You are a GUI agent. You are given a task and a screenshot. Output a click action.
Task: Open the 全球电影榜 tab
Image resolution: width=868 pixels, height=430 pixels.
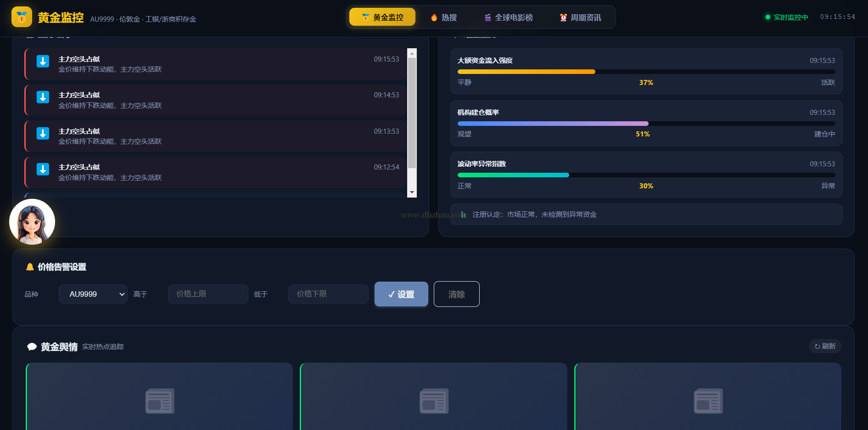click(x=509, y=17)
